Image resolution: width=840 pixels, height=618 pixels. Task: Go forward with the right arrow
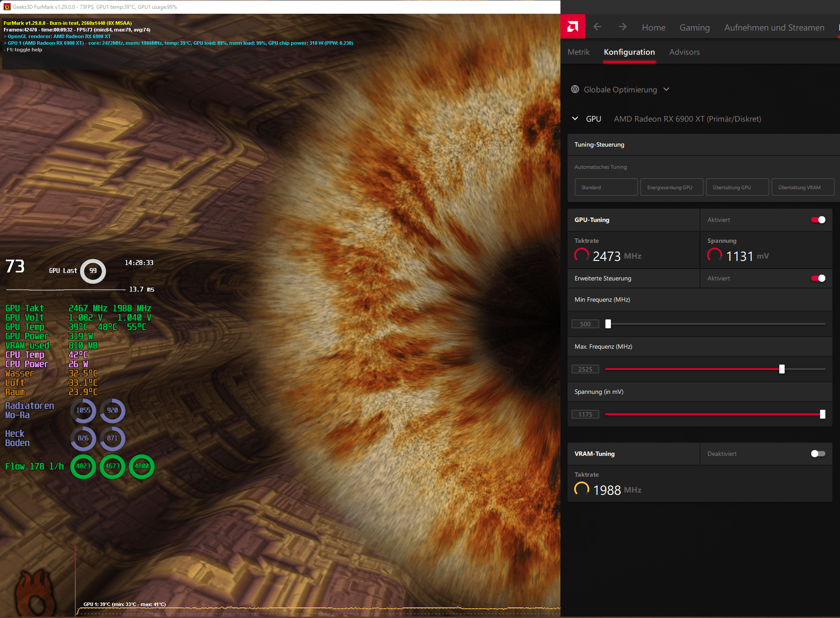point(622,27)
